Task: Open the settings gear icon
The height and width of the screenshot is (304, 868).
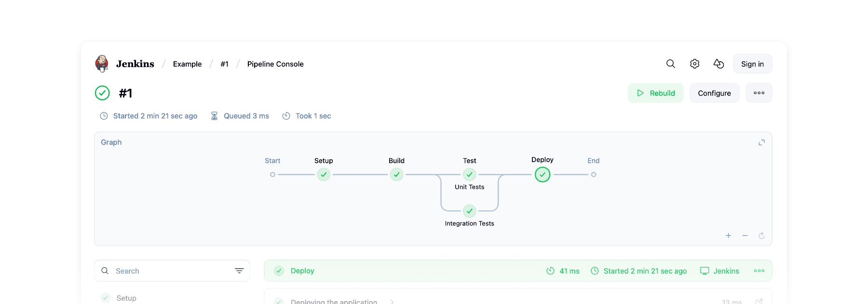Action: point(694,63)
